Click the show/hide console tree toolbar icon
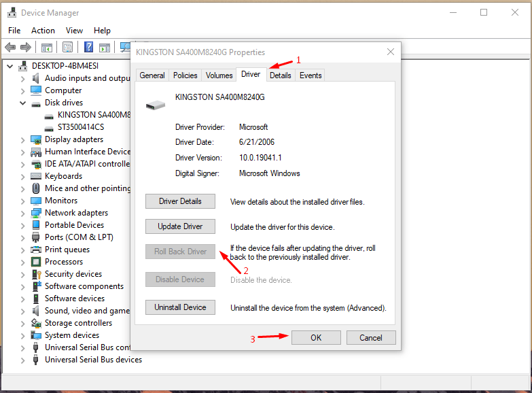The image size is (532, 393). click(x=47, y=48)
